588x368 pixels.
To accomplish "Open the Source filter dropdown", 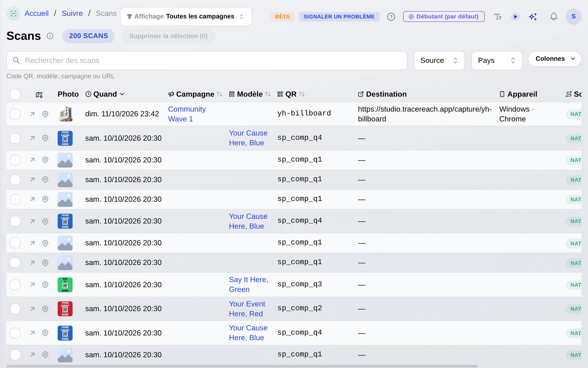I will (439, 60).
